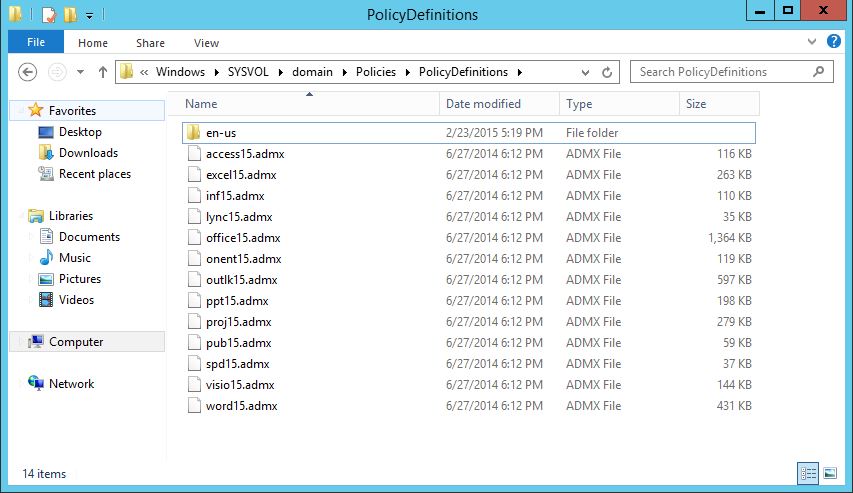Select the en-us folder icon
This screenshot has width=853, height=493.
pos(193,133)
